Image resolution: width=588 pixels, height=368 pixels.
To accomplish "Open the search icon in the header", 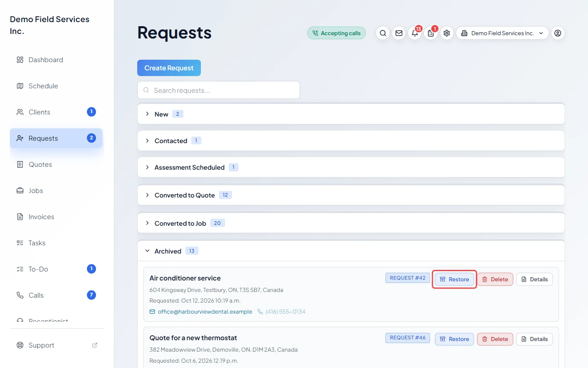I will click(x=383, y=33).
